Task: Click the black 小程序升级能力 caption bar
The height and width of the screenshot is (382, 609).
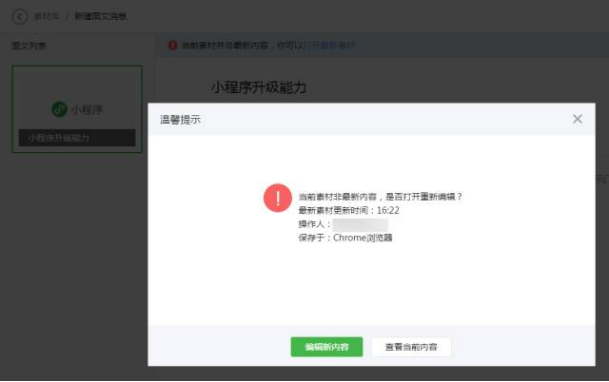Action: click(77, 137)
